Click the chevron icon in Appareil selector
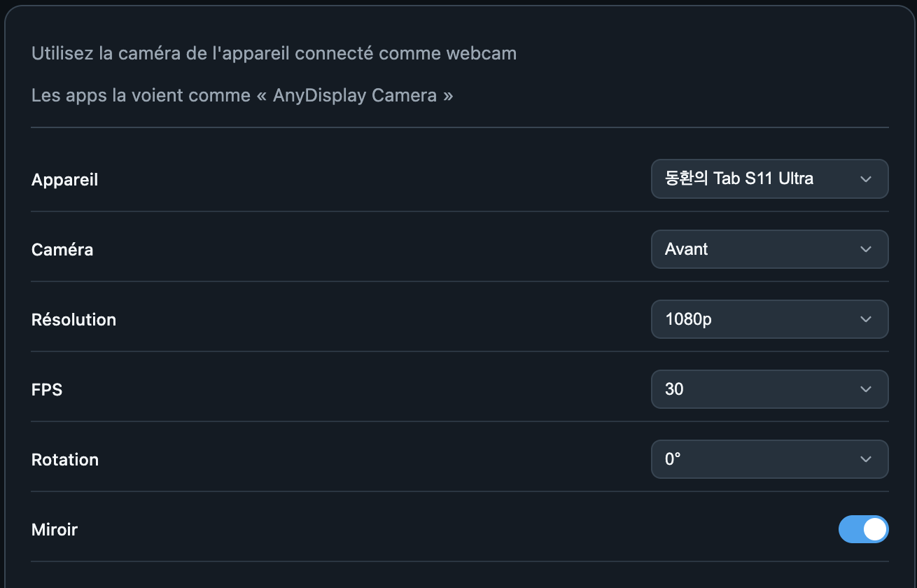 click(866, 179)
